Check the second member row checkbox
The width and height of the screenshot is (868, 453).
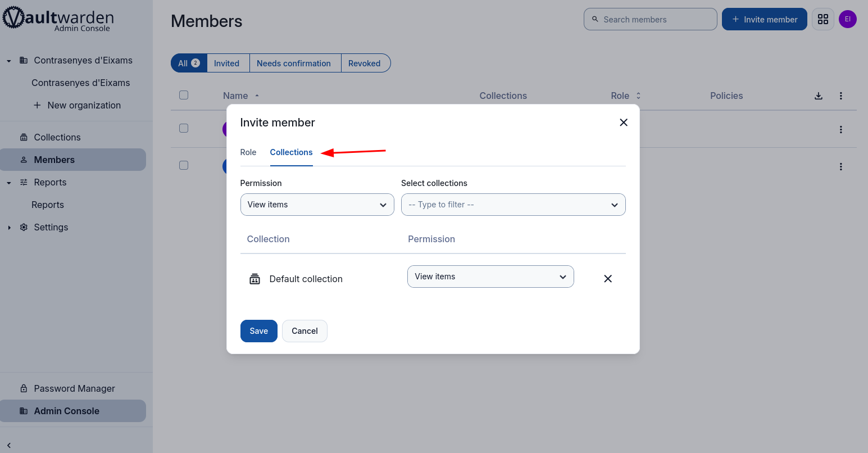pyautogui.click(x=184, y=165)
